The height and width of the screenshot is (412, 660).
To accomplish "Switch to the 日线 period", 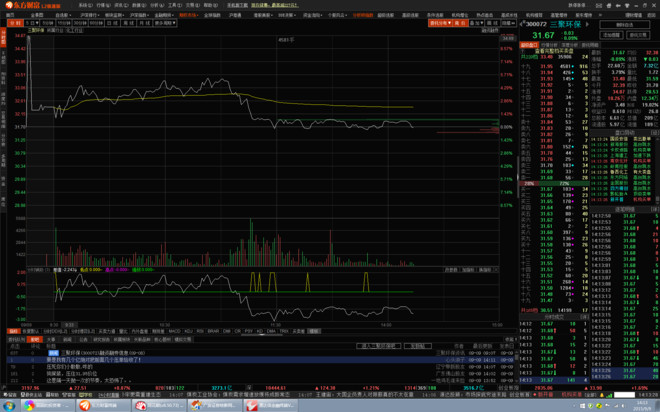I will click(x=112, y=23).
